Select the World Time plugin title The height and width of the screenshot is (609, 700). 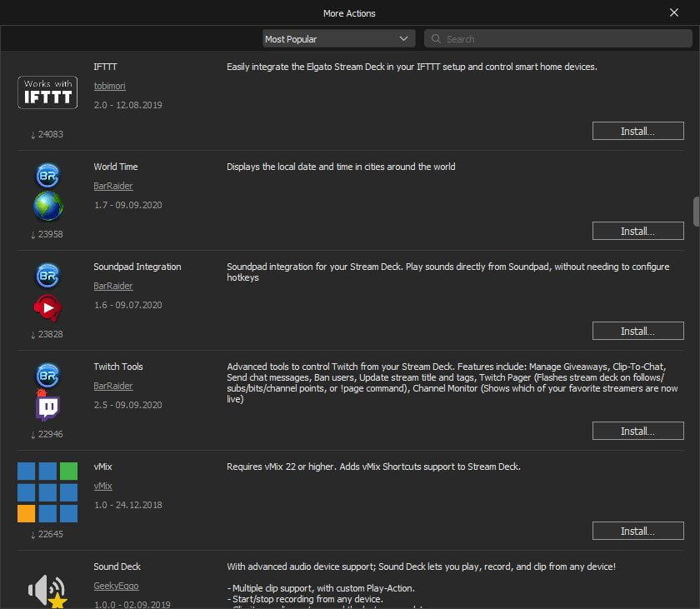(116, 167)
